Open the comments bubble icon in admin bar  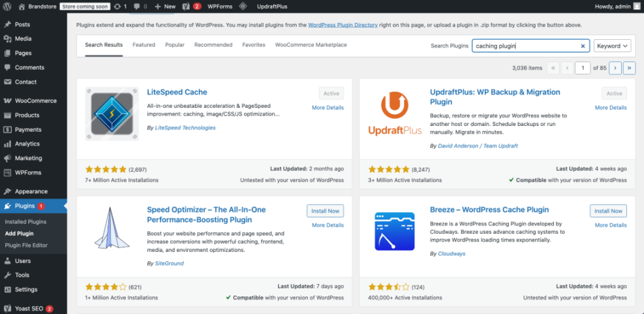137,6
